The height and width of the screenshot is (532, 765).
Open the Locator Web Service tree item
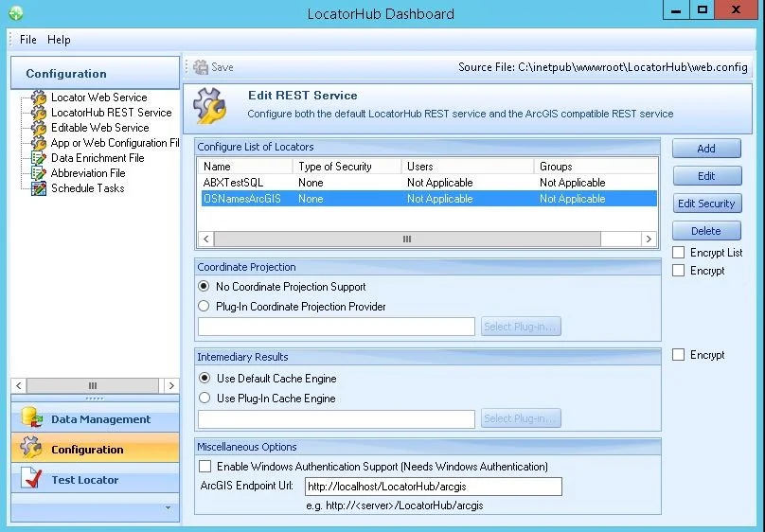point(99,98)
